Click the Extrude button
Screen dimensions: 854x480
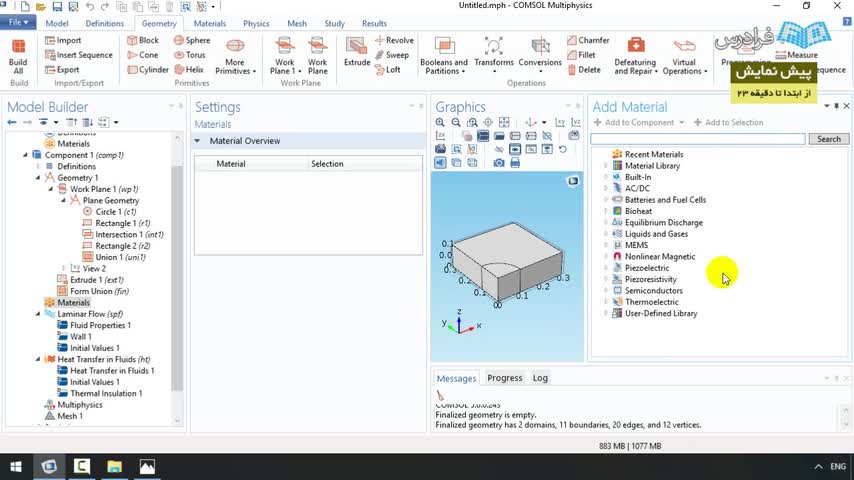(x=357, y=52)
